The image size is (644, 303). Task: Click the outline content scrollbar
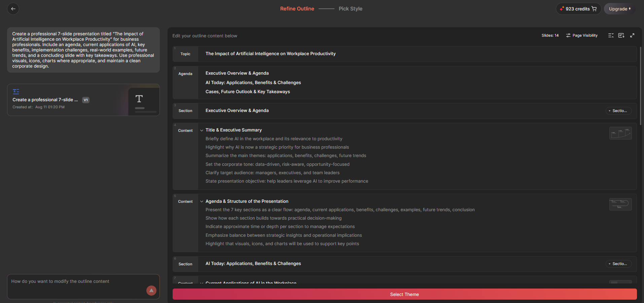pos(640,86)
